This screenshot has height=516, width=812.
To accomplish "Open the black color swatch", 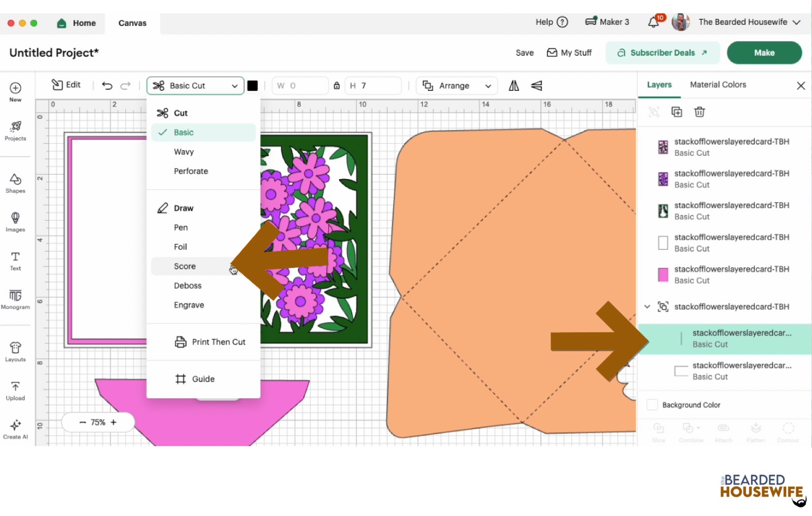I will pos(252,86).
